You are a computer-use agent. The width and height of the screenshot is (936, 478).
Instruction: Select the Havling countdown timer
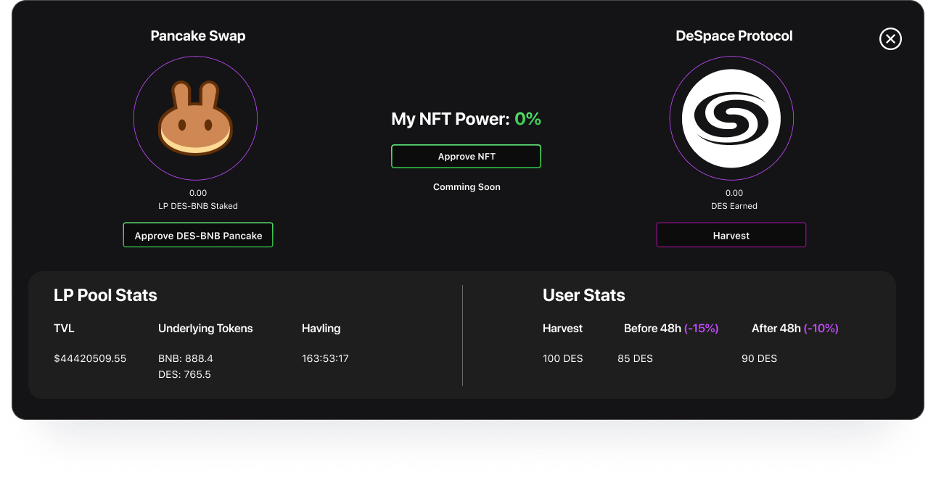pyautogui.click(x=325, y=358)
